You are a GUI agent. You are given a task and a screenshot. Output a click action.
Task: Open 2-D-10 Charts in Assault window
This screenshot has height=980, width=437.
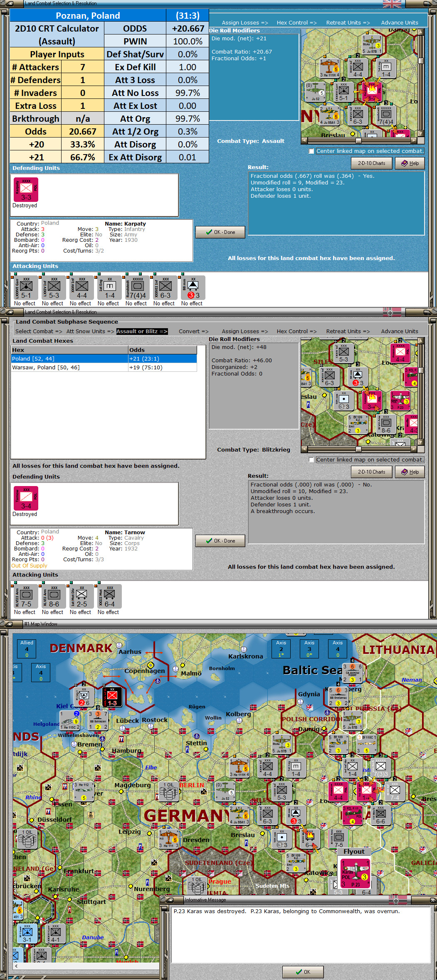(371, 163)
